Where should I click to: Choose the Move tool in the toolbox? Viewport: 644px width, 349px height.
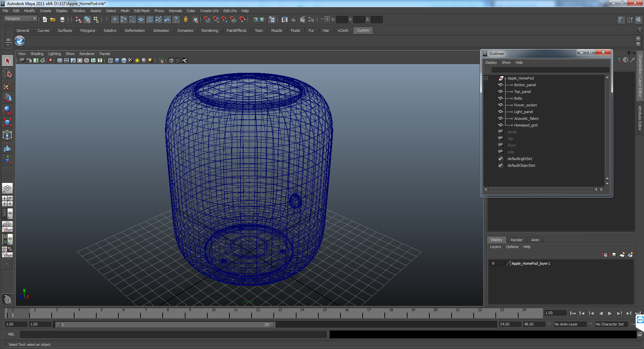point(7,98)
